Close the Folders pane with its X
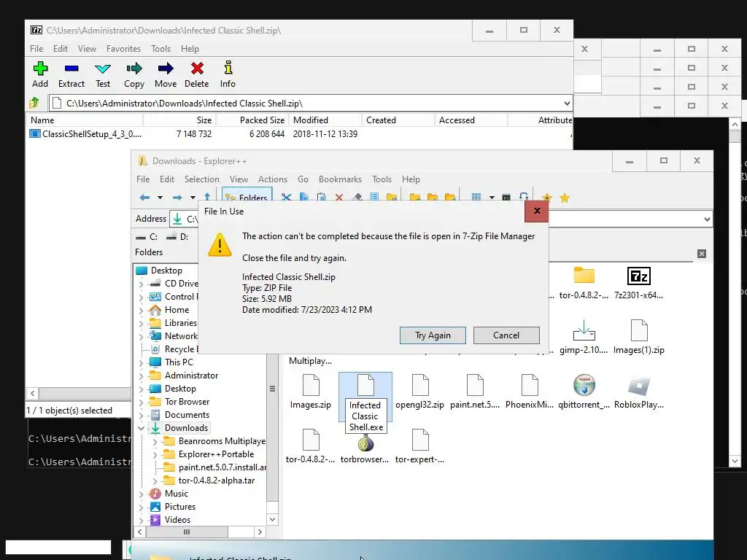This screenshot has width=747, height=560. click(702, 254)
